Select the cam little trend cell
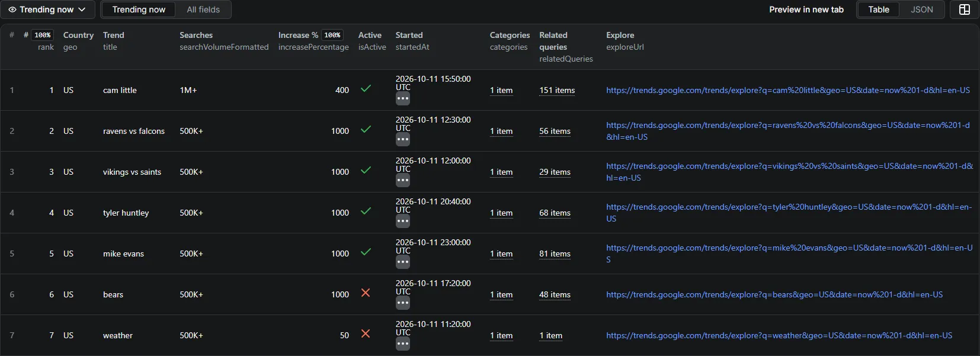980x356 pixels. [120, 91]
